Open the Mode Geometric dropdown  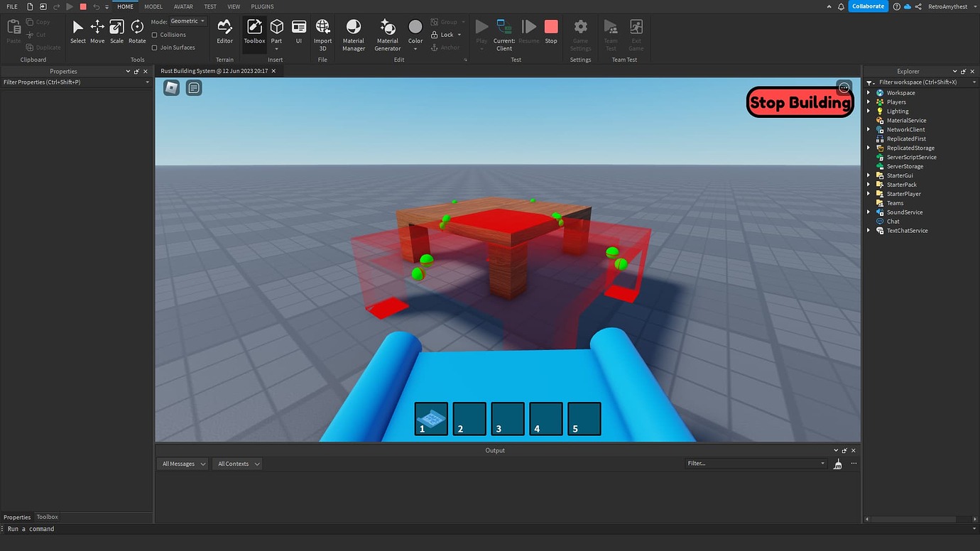pyautogui.click(x=188, y=21)
